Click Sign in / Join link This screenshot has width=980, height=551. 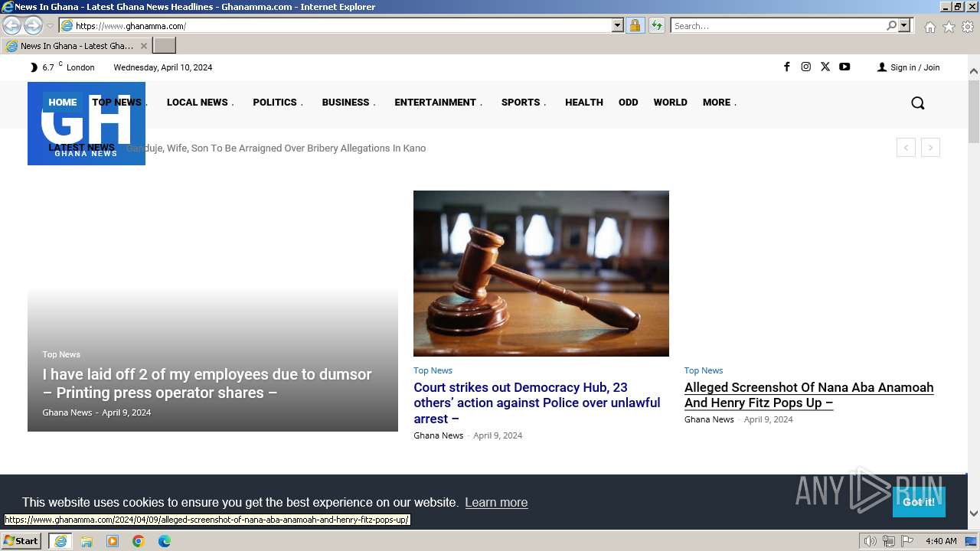908,67
